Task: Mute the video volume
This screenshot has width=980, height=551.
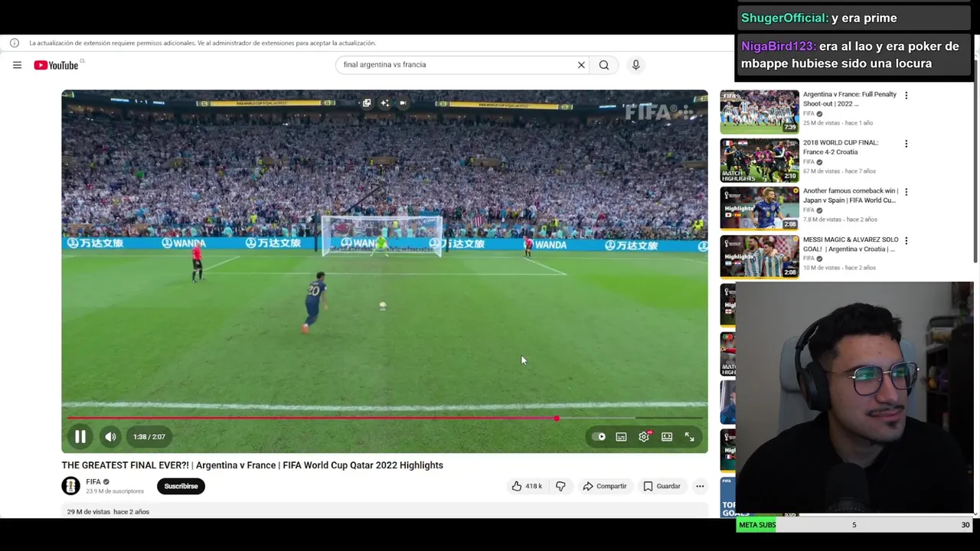Action: 110,437
